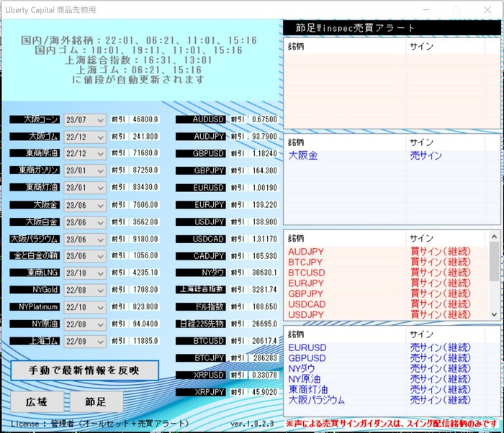The image size is (504, 433).
Task: Click the NYPlatinum label
Action: coord(35,306)
